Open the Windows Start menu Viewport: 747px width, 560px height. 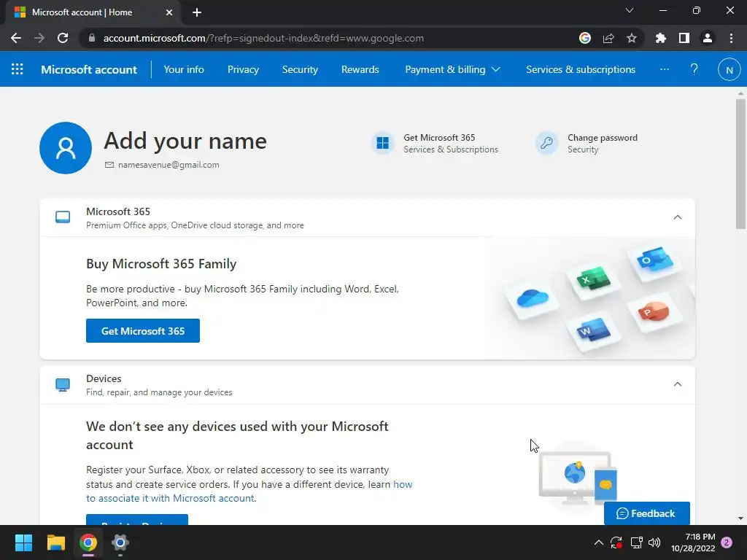pyautogui.click(x=23, y=542)
